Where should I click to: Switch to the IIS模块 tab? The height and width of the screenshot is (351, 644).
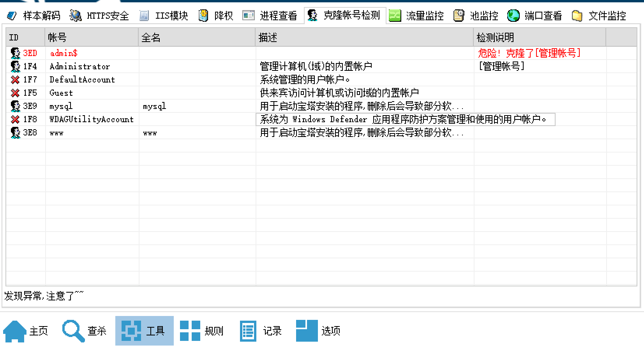tap(164, 16)
